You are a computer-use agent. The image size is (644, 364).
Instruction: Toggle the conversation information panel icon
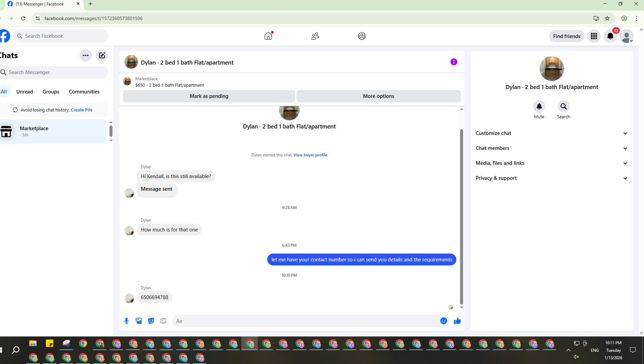click(454, 62)
